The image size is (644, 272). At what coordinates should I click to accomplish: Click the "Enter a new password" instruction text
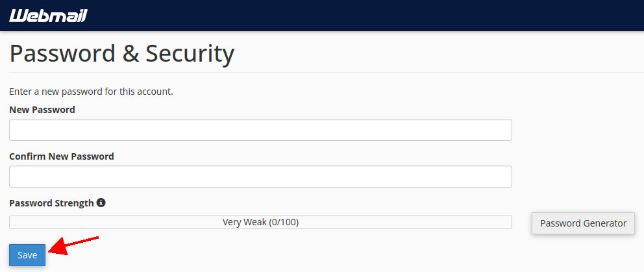click(91, 92)
